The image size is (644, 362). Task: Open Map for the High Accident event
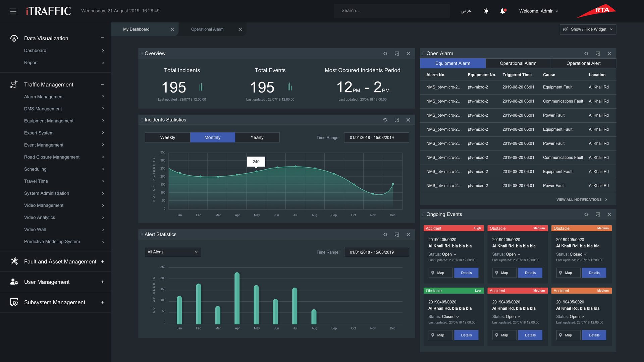pyautogui.click(x=440, y=273)
